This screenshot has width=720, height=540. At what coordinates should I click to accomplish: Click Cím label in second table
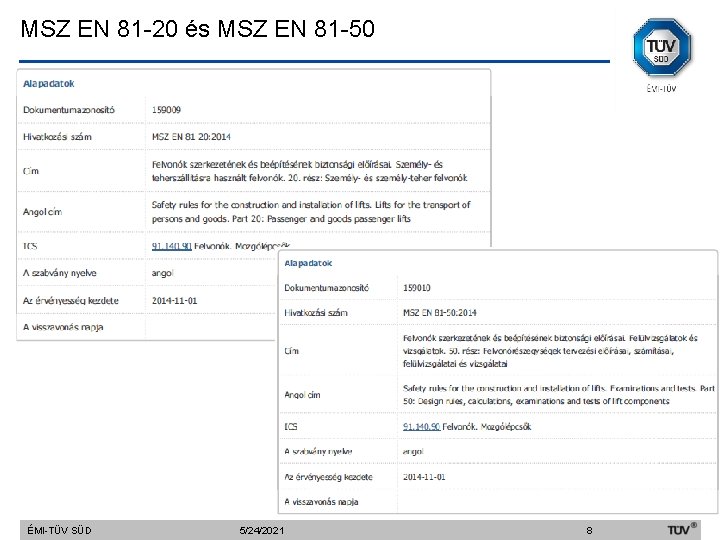292,351
